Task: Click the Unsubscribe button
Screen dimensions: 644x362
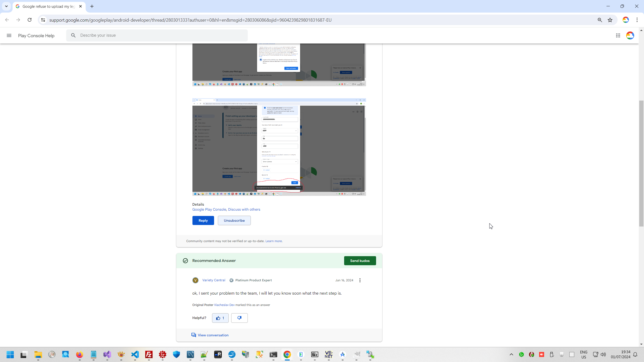Action: click(234, 220)
